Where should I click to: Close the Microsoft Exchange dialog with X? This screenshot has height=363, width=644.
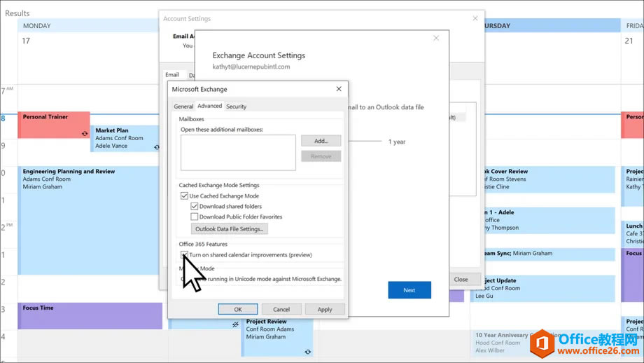[339, 89]
